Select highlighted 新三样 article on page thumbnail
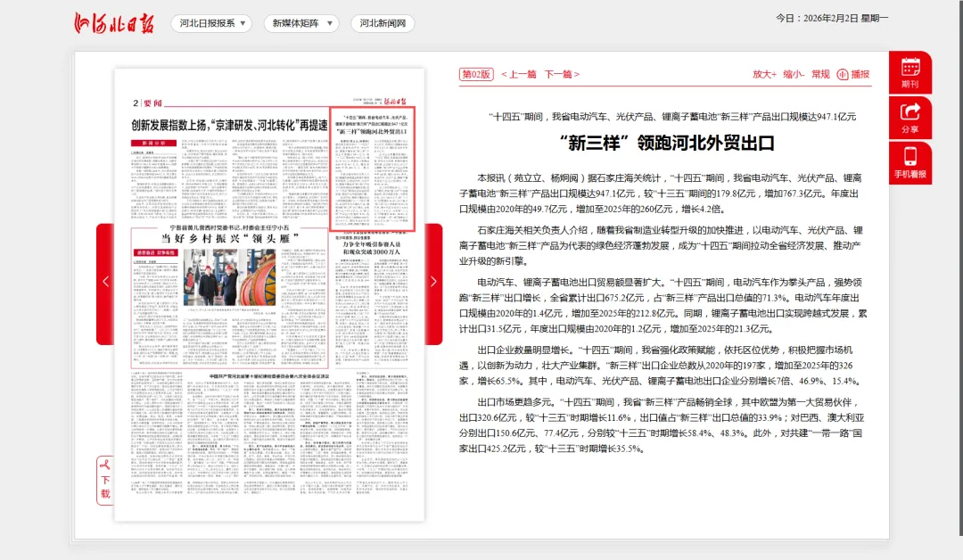 click(x=373, y=169)
